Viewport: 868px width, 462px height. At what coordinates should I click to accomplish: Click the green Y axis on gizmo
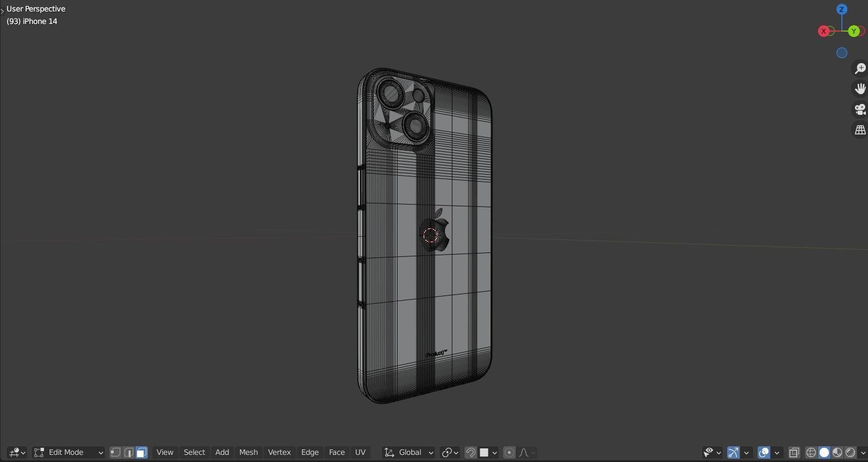coord(854,32)
